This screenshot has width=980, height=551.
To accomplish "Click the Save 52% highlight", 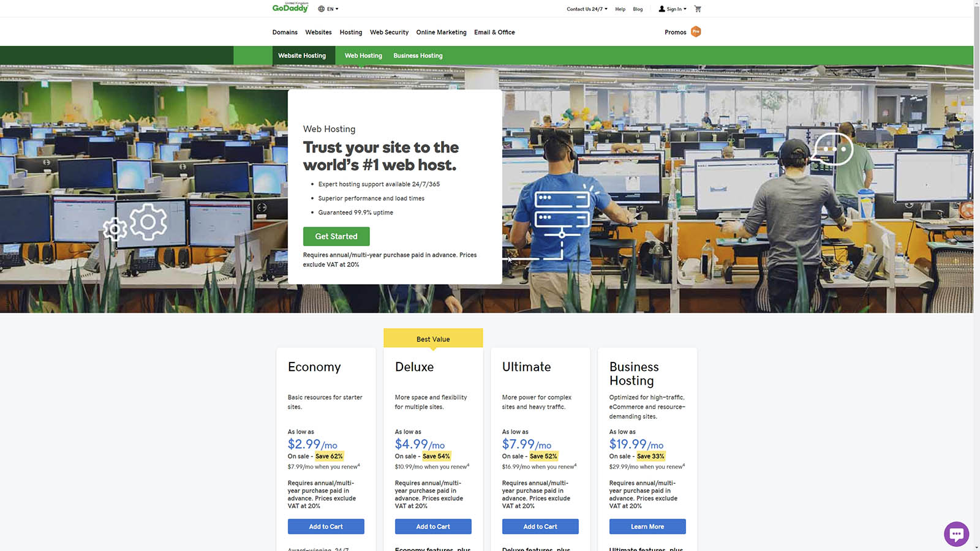I will [543, 456].
